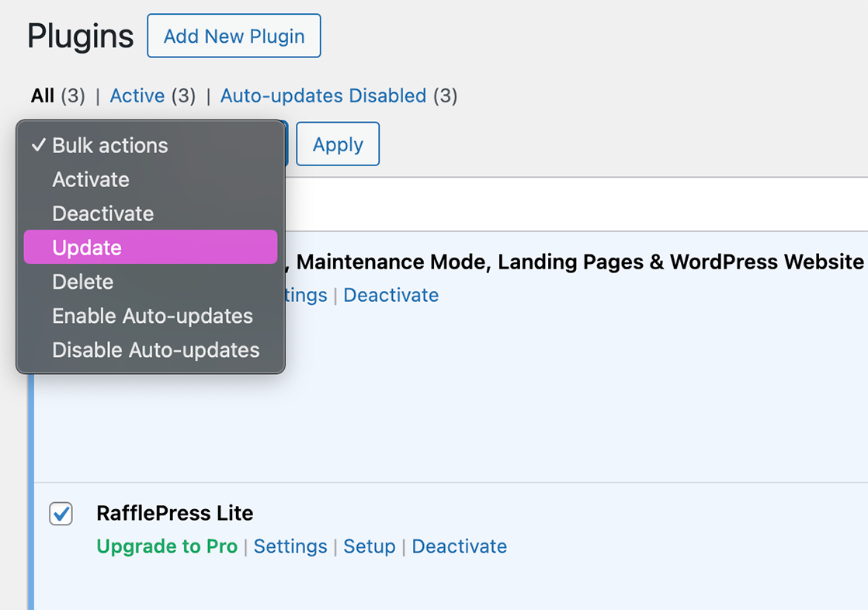The height and width of the screenshot is (610, 868).
Task: Click the "Apply" button
Action: click(337, 144)
